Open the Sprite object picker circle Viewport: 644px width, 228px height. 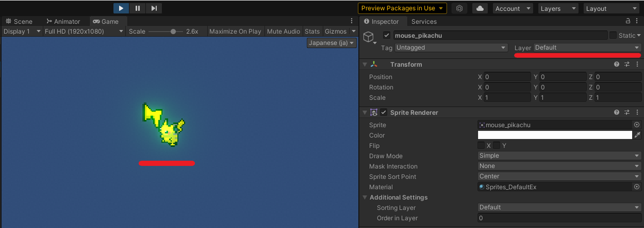[x=637, y=125]
